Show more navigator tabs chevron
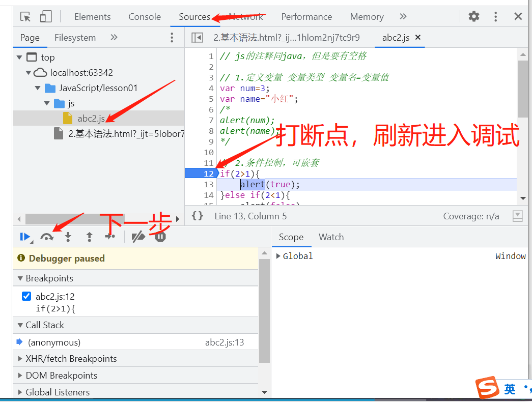Viewport: 532px width, 402px height. [x=114, y=37]
